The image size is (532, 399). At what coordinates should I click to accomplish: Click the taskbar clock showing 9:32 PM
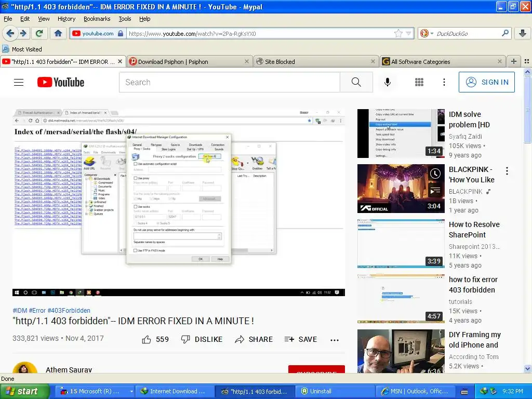point(512,391)
